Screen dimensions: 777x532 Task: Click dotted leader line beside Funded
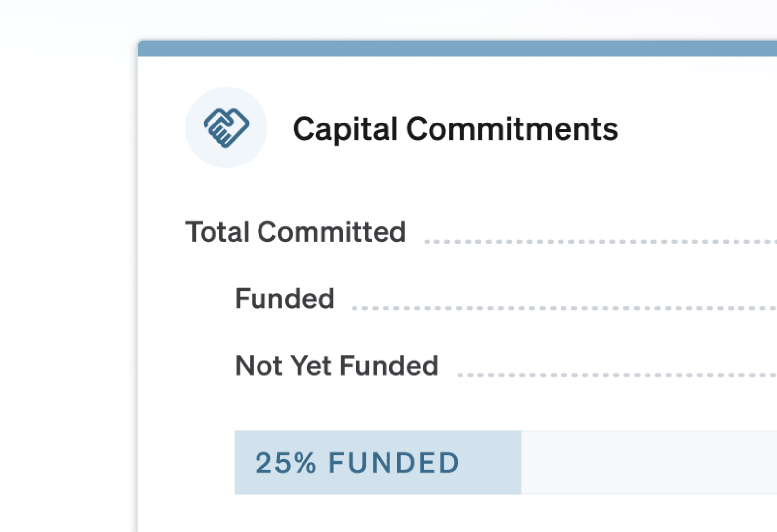564,308
